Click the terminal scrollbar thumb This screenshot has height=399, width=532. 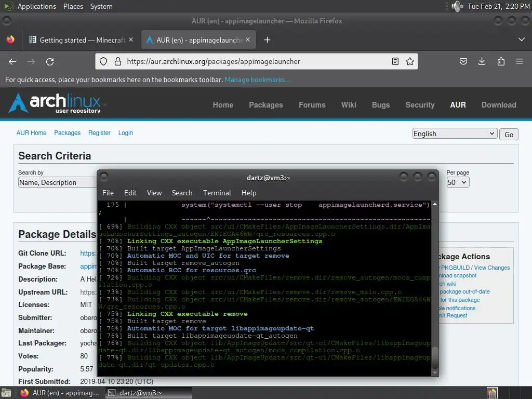click(x=435, y=357)
